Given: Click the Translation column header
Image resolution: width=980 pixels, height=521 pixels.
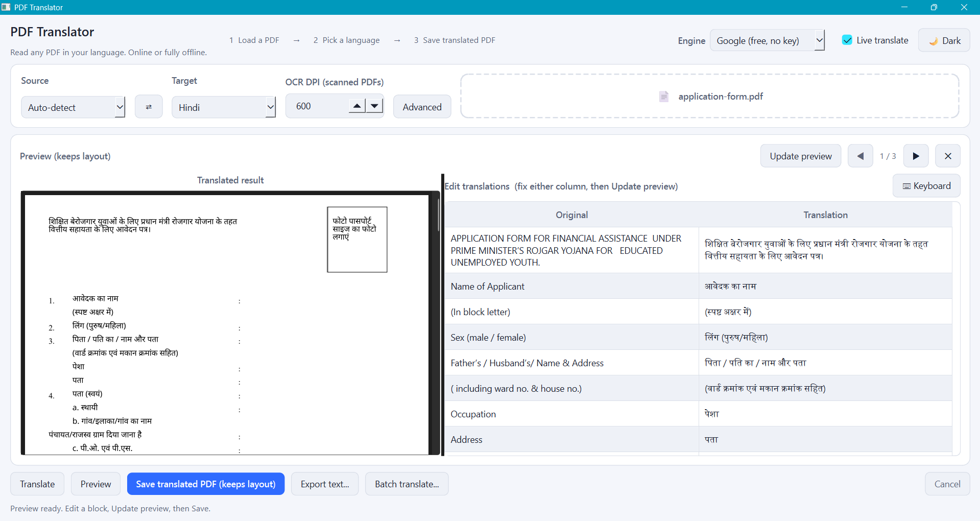Looking at the screenshot, I should click(x=825, y=215).
